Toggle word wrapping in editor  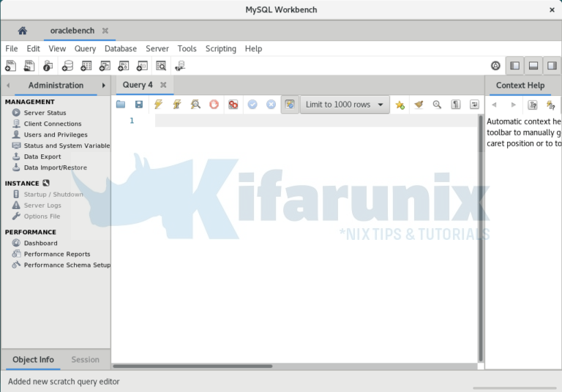[474, 105]
